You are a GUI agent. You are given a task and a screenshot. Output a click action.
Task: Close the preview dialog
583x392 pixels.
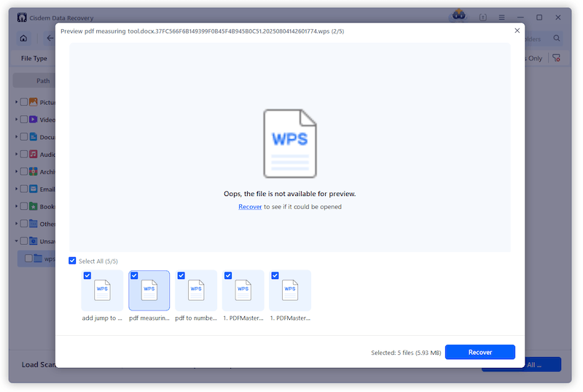[x=517, y=31]
